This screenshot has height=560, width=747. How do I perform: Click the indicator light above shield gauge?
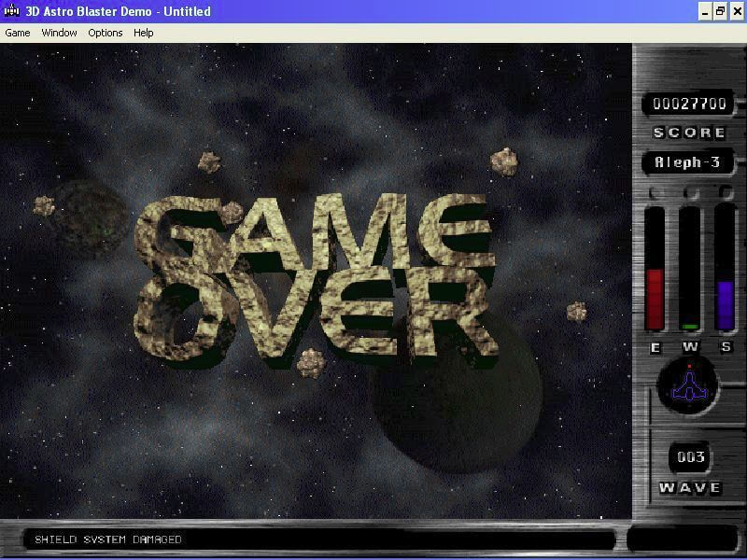pos(726,191)
